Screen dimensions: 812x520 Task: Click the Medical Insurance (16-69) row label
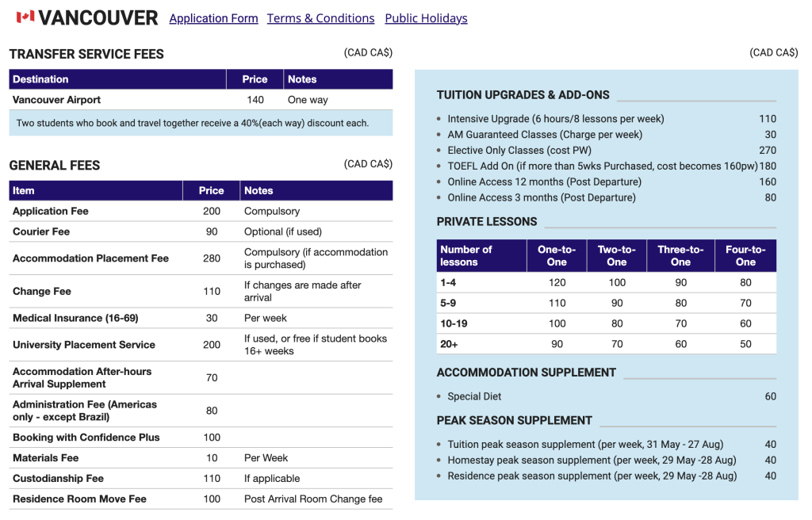[75, 318]
